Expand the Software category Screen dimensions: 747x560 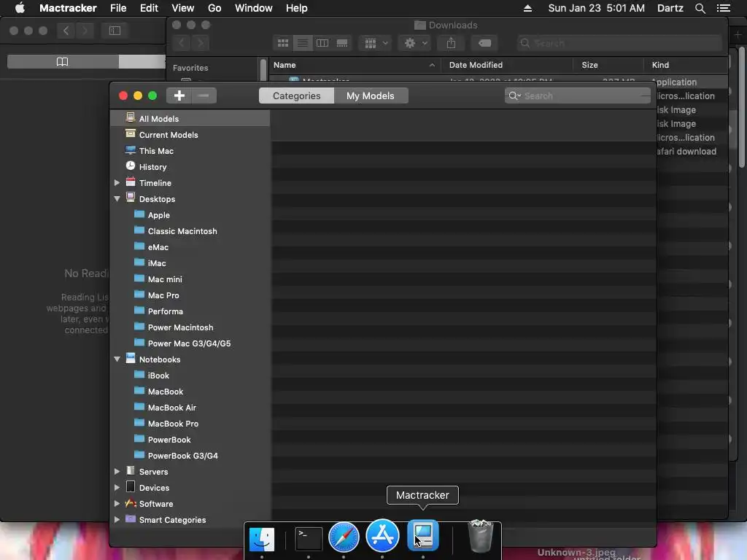(117, 504)
